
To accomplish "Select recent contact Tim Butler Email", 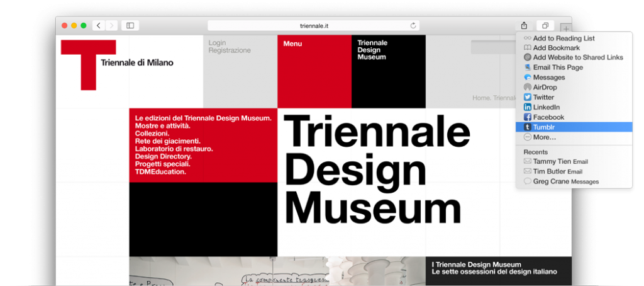I will click(574, 171).
